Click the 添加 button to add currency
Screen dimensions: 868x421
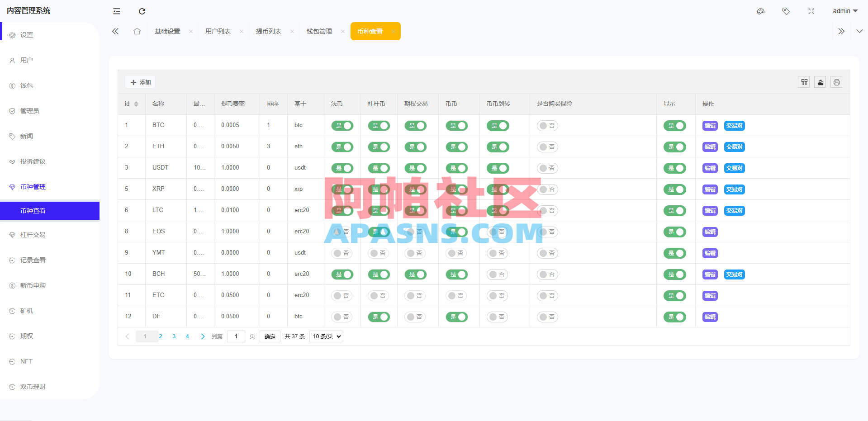[140, 82]
